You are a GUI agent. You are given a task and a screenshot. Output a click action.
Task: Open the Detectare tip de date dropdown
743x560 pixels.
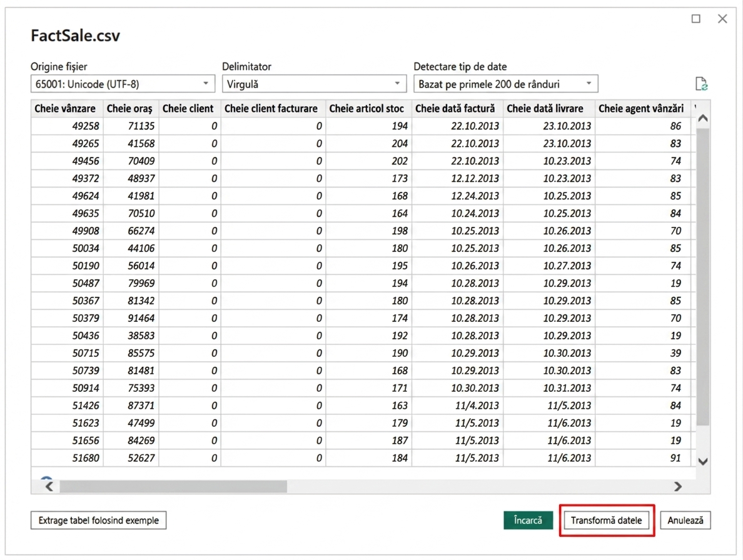click(x=505, y=84)
